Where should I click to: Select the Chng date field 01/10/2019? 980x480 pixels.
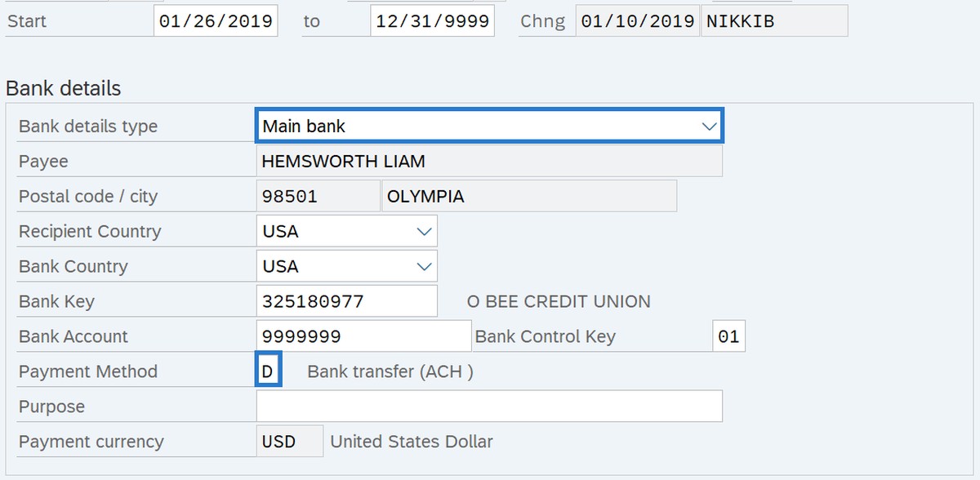(637, 21)
